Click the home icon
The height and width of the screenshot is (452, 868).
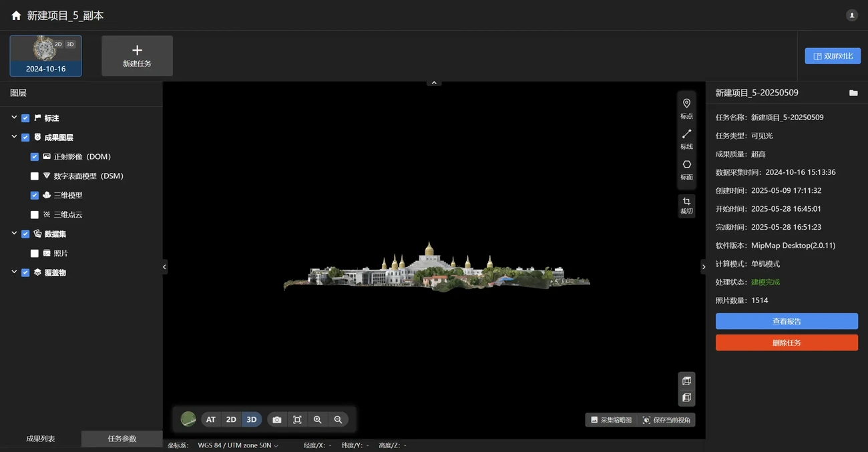click(16, 15)
